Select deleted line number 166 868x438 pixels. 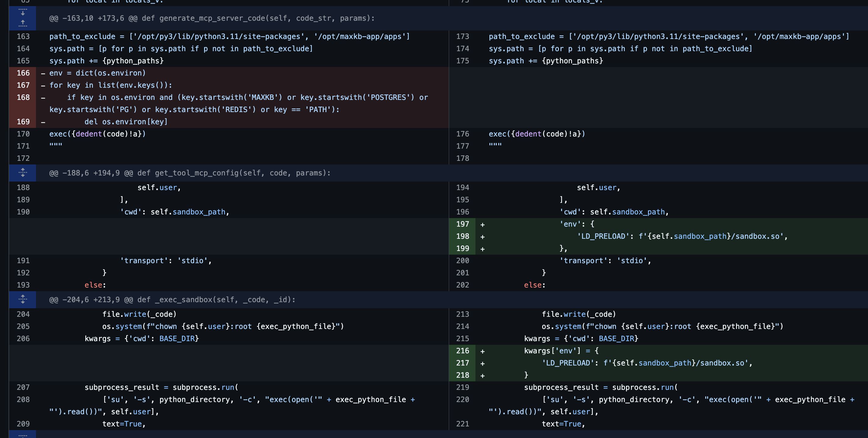(23, 73)
